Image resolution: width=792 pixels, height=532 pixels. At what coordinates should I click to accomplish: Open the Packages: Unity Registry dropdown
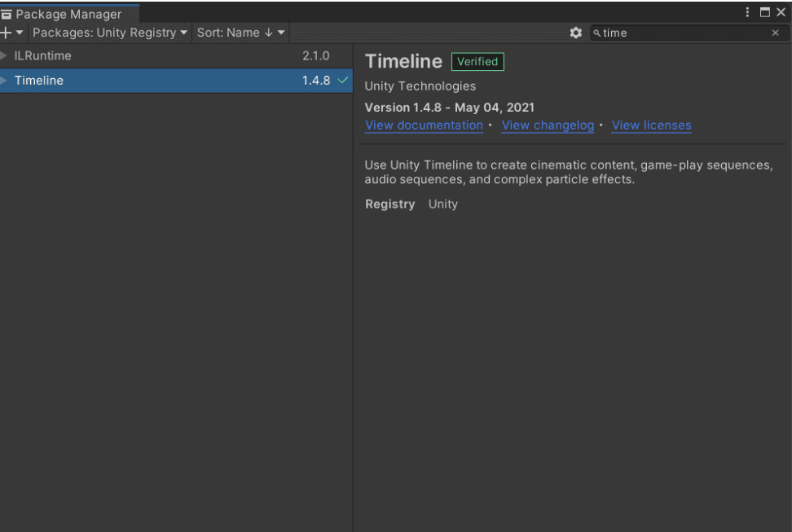110,33
